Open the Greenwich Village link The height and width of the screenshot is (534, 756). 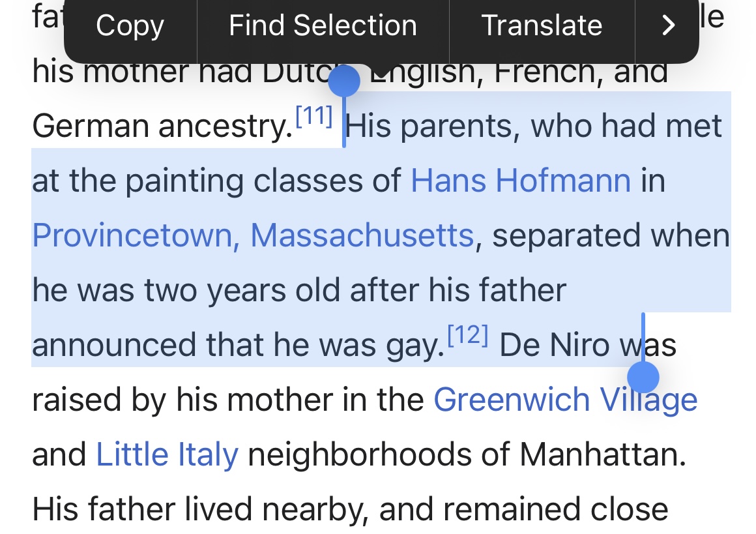(x=566, y=400)
